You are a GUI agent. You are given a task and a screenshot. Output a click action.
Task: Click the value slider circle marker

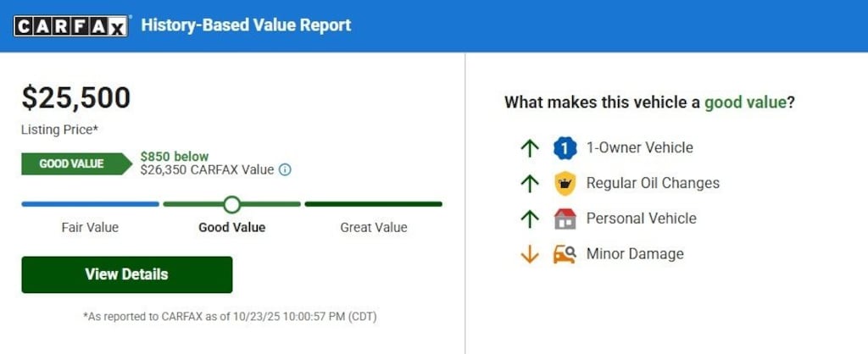pos(231,204)
